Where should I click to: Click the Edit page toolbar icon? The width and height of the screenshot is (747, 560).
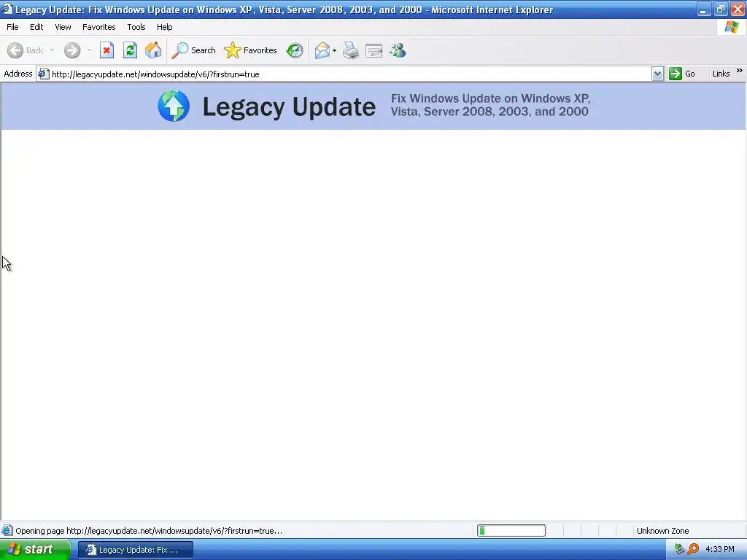click(x=374, y=50)
